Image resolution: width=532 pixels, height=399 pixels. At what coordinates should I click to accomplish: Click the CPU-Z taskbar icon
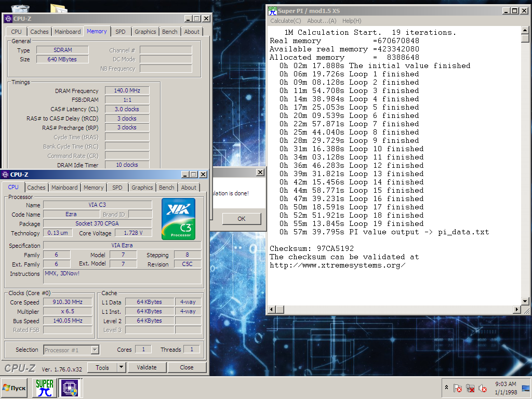[70, 388]
